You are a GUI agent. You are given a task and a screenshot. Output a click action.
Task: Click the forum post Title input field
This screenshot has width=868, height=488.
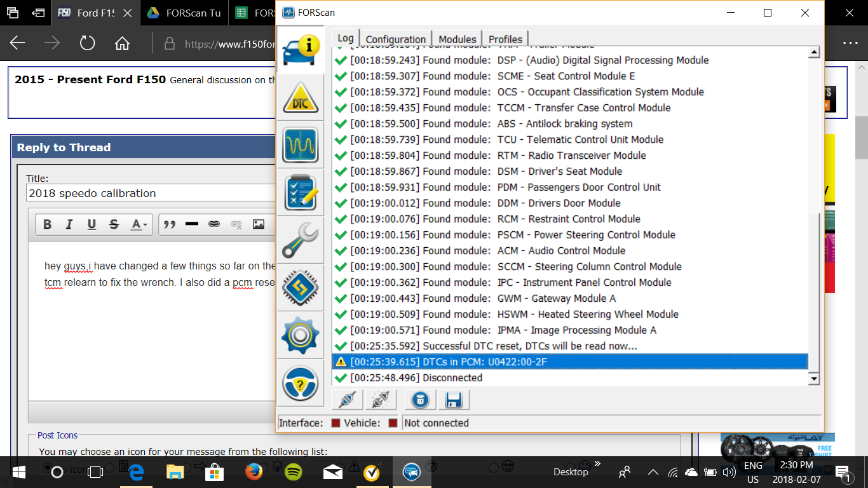151,193
